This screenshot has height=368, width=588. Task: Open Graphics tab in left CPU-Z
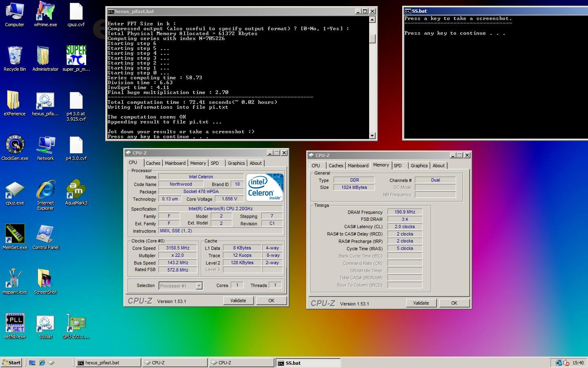coord(236,163)
